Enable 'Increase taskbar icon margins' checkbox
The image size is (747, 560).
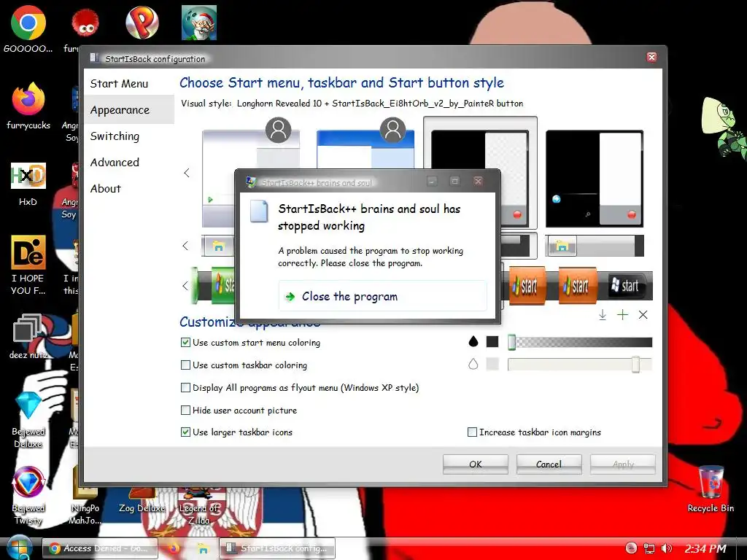pyautogui.click(x=472, y=432)
